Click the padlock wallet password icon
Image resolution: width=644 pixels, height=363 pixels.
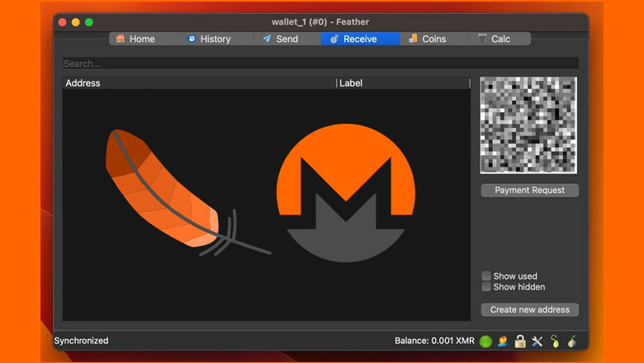pyautogui.click(x=520, y=342)
